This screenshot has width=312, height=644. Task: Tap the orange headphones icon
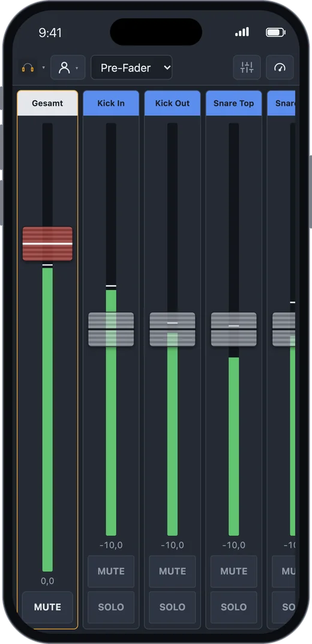click(28, 68)
